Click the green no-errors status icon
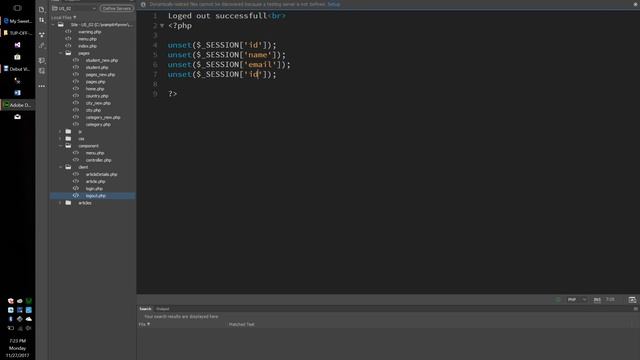 [x=558, y=300]
